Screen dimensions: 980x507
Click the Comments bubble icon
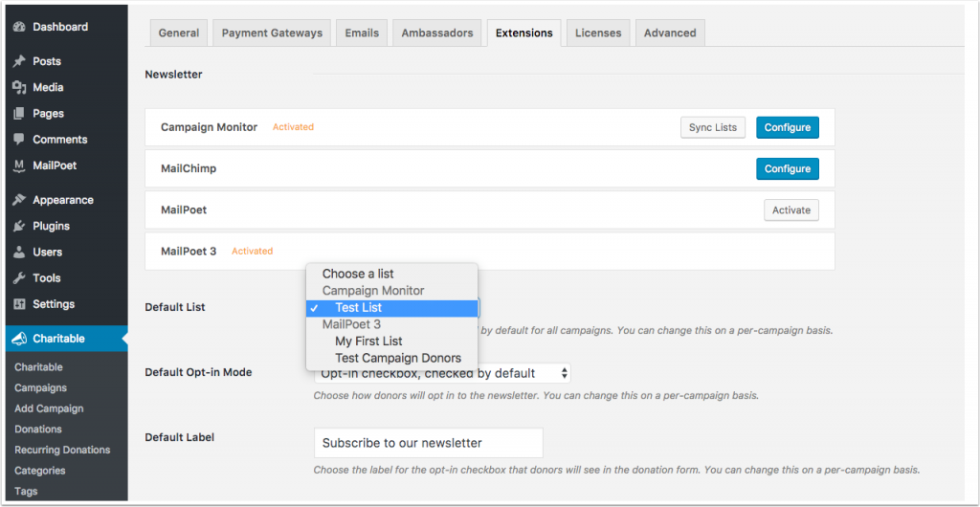coord(19,140)
